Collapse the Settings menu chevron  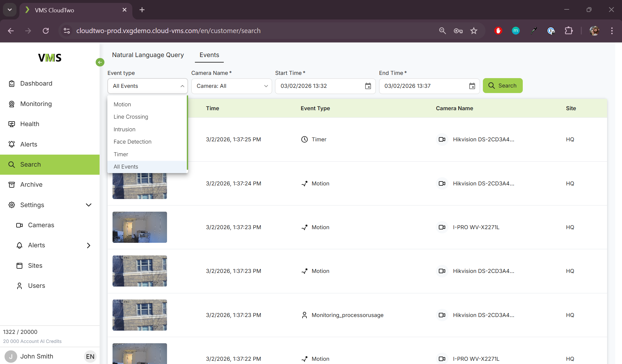89,205
